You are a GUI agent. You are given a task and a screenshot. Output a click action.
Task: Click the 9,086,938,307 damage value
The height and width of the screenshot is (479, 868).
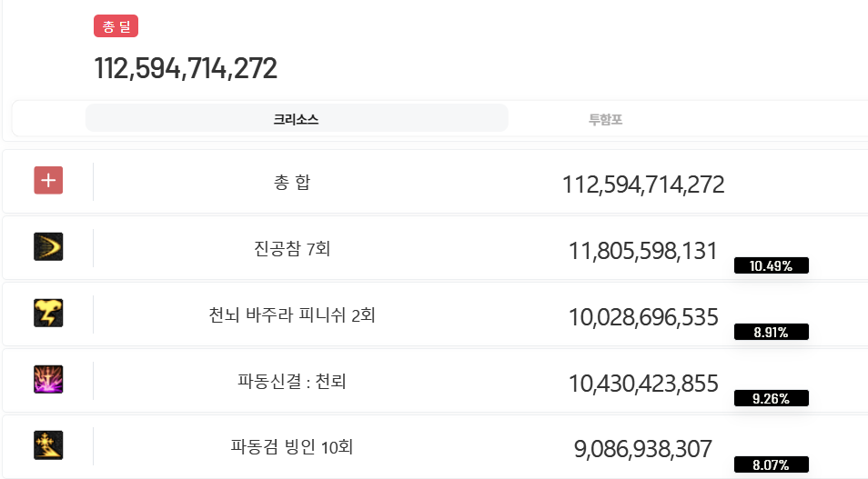pyautogui.click(x=643, y=448)
